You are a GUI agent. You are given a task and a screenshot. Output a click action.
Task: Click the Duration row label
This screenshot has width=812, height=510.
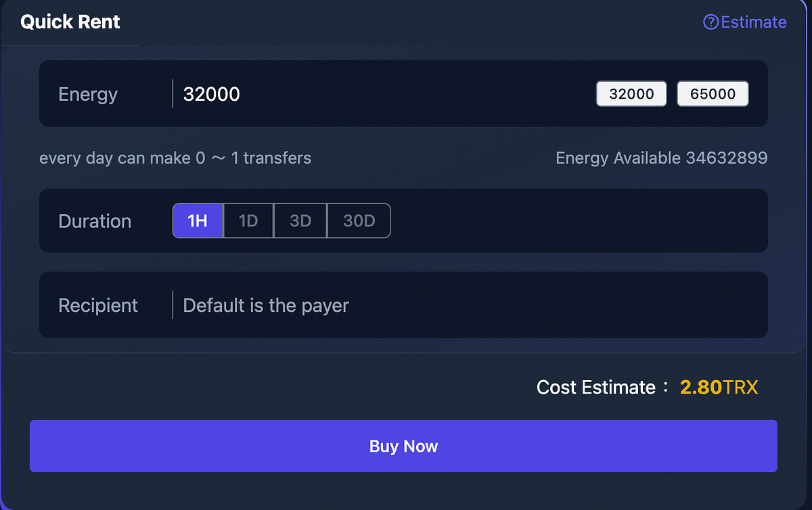tap(95, 221)
